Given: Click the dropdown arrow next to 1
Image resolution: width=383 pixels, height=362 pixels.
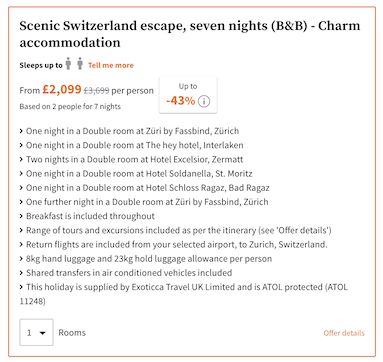Looking at the screenshot, I should click(42, 333).
